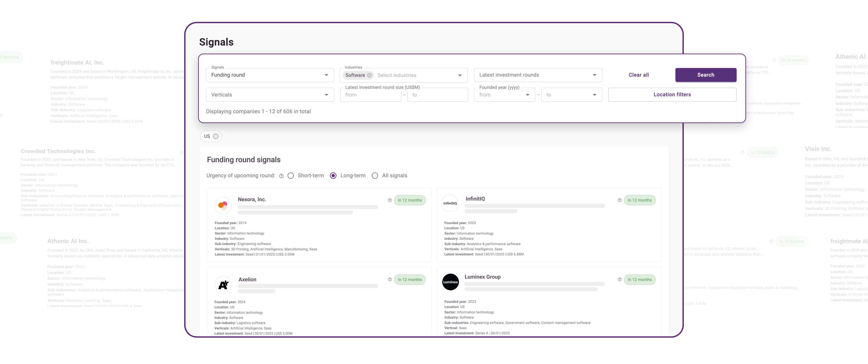Click Luminex Group Series A investment line
This screenshot has height=364, width=868.
click(x=476, y=333)
